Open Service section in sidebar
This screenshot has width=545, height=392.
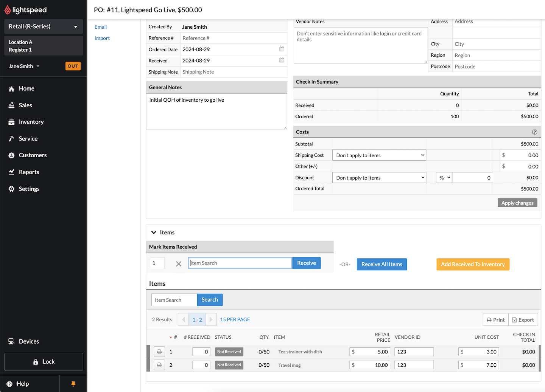[x=28, y=139]
